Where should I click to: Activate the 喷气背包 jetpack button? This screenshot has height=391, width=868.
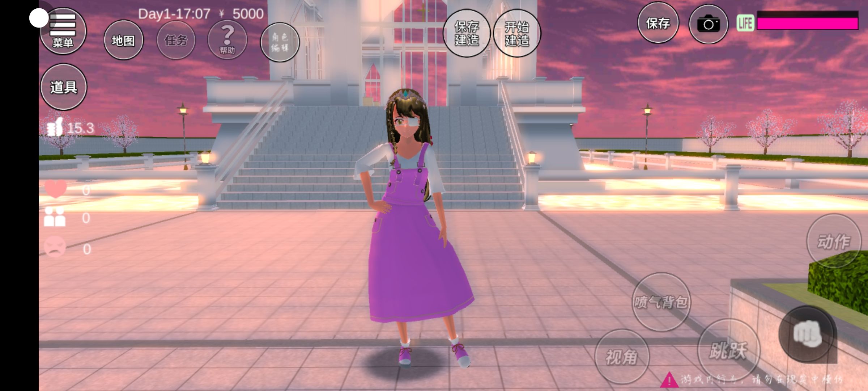coord(661,302)
